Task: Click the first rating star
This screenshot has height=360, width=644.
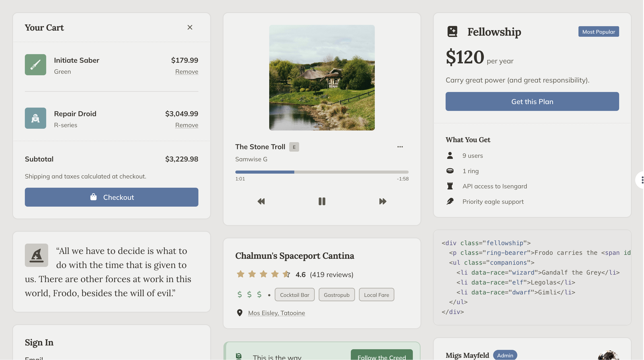Action: point(240,274)
